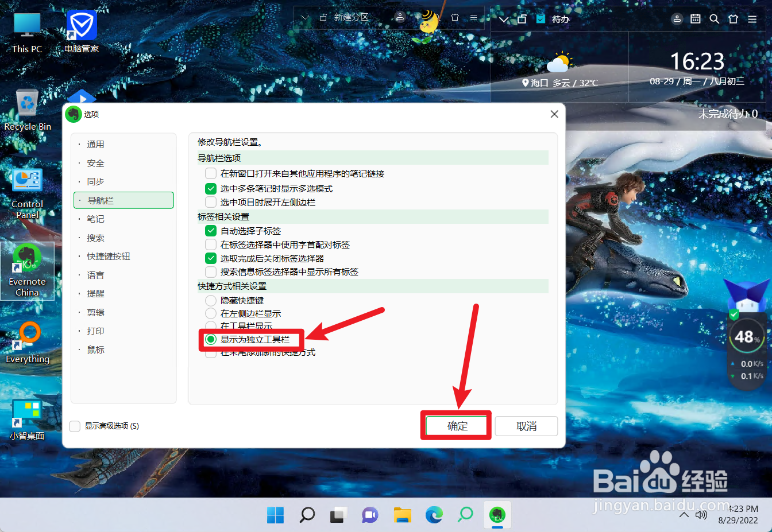Click the search icon in 待办 widget
Image resolution: width=772 pixels, height=532 pixels.
click(715, 19)
